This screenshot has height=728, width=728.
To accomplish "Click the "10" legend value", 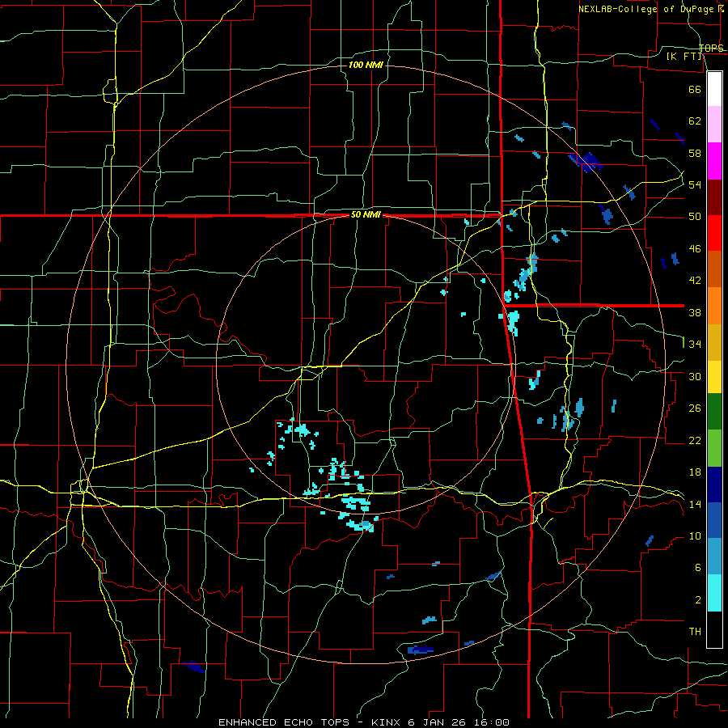I will coord(695,536).
